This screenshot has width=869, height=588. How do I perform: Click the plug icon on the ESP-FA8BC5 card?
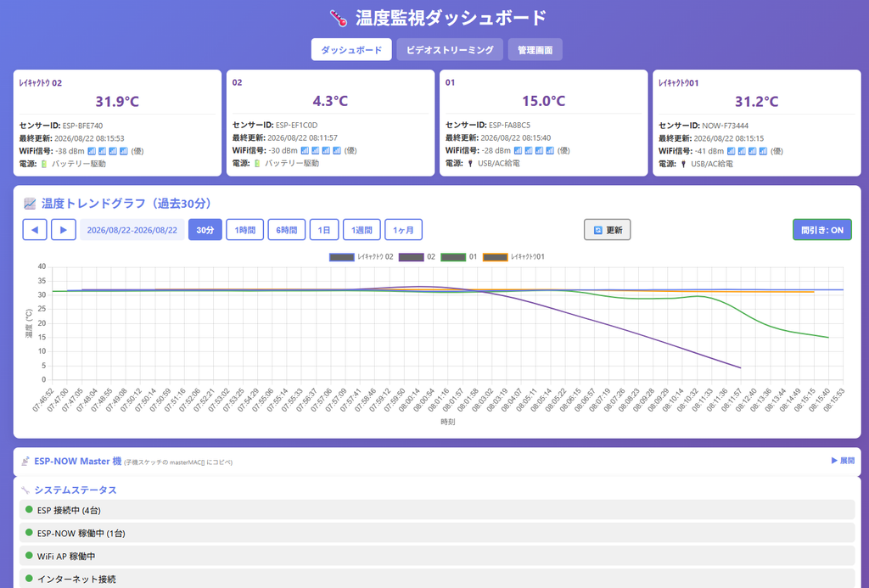tap(470, 164)
